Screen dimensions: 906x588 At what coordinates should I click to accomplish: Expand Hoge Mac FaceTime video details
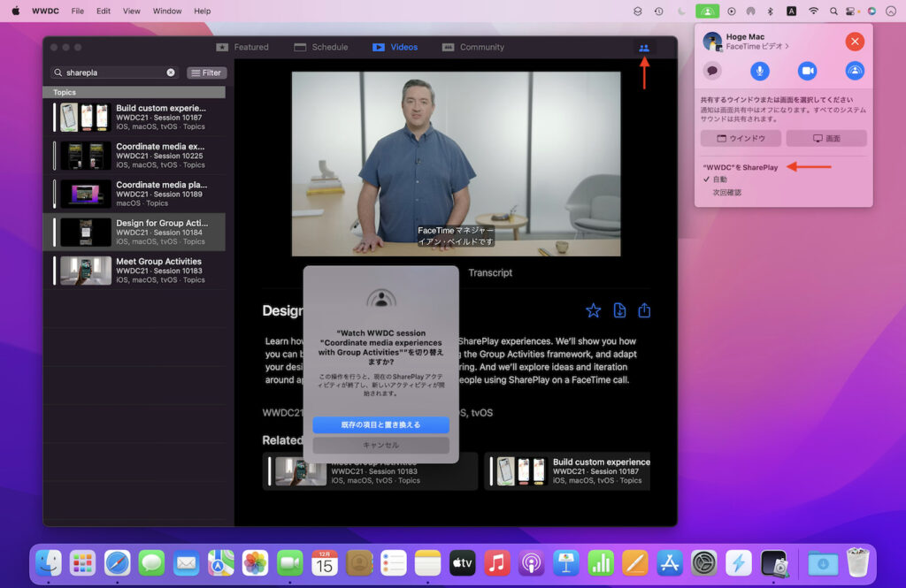[x=757, y=46]
